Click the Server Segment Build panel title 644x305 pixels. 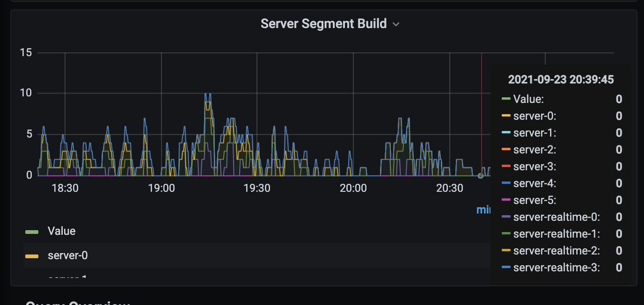pos(323,23)
